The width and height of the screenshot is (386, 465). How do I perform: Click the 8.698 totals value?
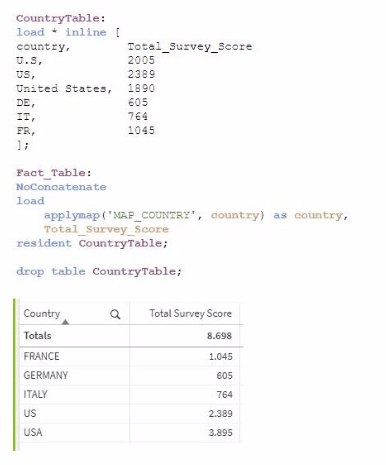(219, 336)
